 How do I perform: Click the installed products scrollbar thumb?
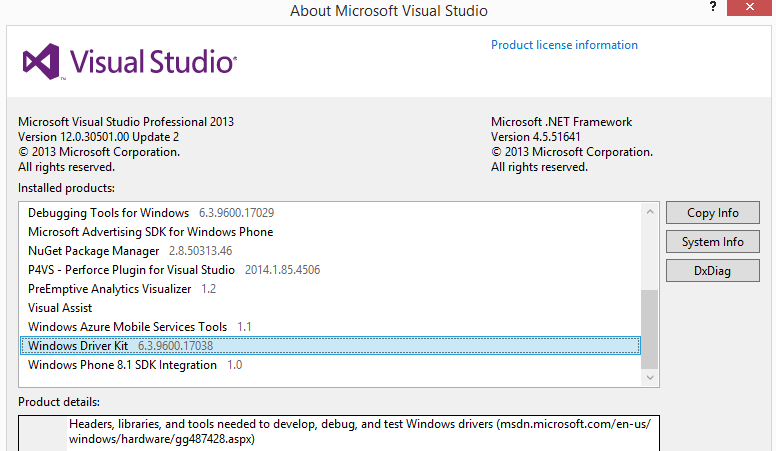[649, 329]
